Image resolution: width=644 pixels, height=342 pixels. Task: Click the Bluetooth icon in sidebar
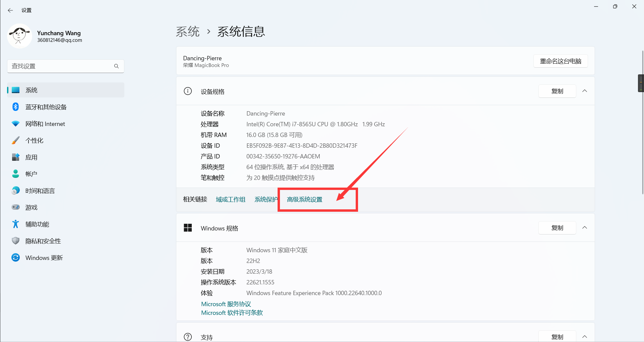point(15,107)
